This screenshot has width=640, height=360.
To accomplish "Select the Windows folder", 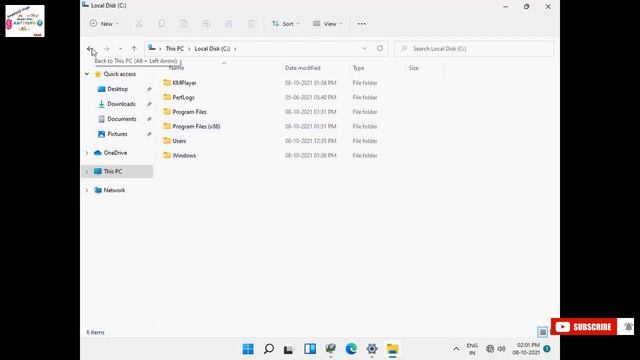I will pyautogui.click(x=184, y=156).
